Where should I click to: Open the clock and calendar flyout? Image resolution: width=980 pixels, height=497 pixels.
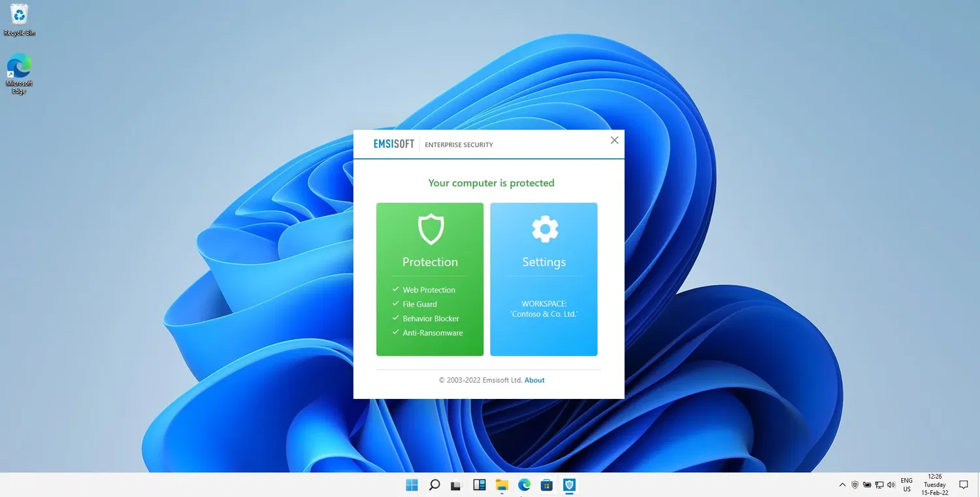pyautogui.click(x=935, y=485)
